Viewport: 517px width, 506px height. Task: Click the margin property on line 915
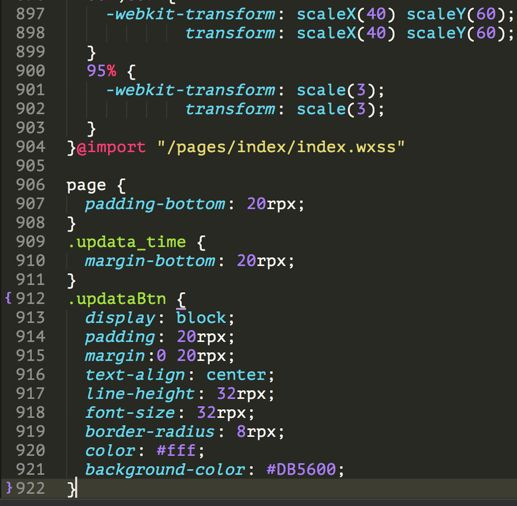pyautogui.click(x=115, y=356)
